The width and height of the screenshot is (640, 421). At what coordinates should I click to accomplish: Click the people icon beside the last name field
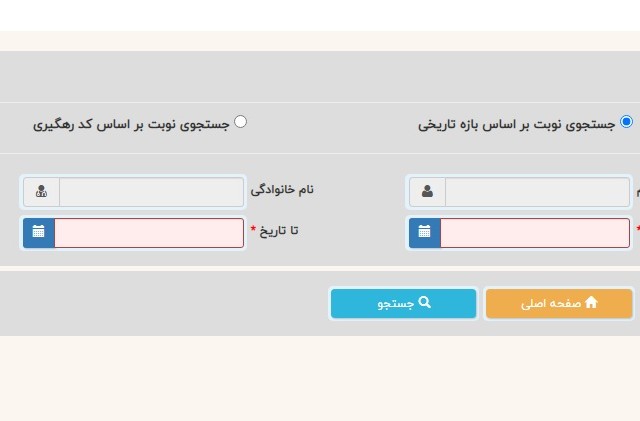pyautogui.click(x=41, y=192)
